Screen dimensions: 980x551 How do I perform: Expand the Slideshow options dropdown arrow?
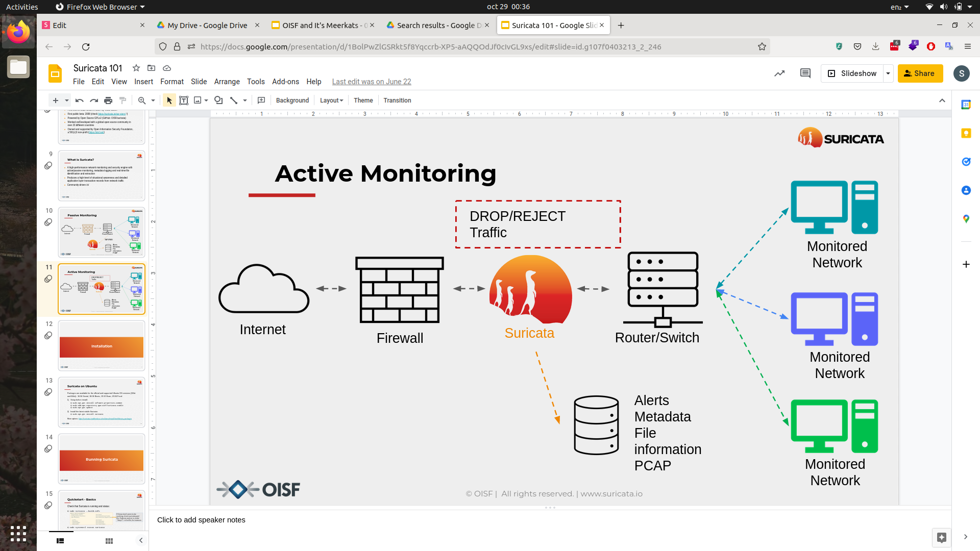(888, 73)
